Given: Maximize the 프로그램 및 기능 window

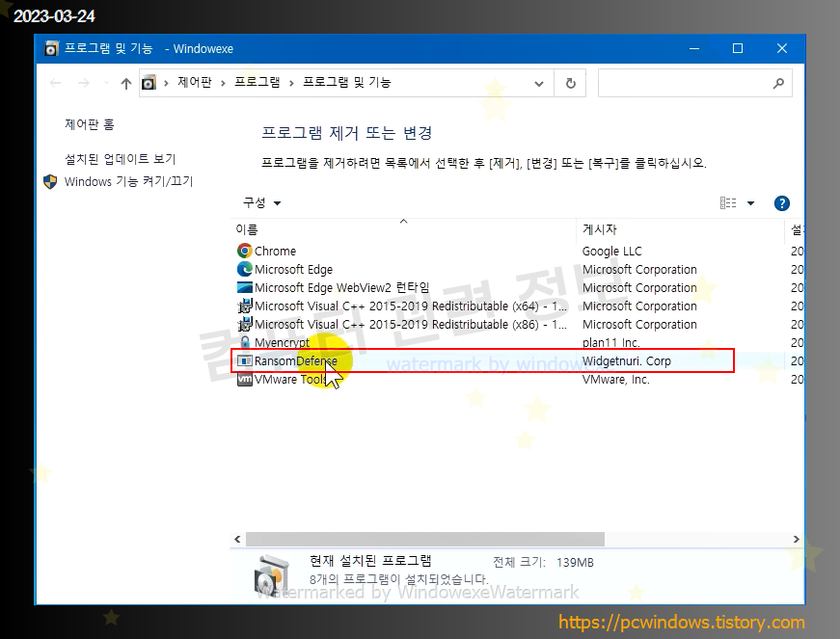Looking at the screenshot, I should pyautogui.click(x=738, y=49).
